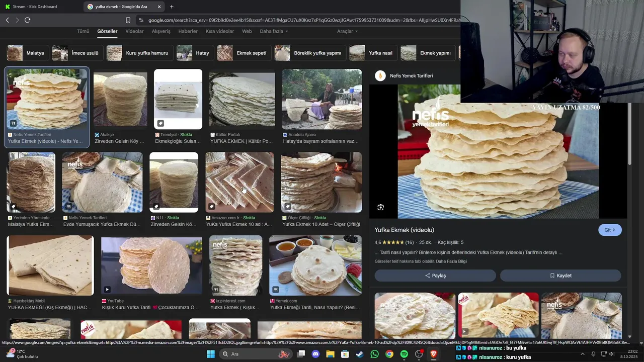Viewport: 644px width, 362px height.
Task: Open Spotify from the taskbar
Action: 404,354
